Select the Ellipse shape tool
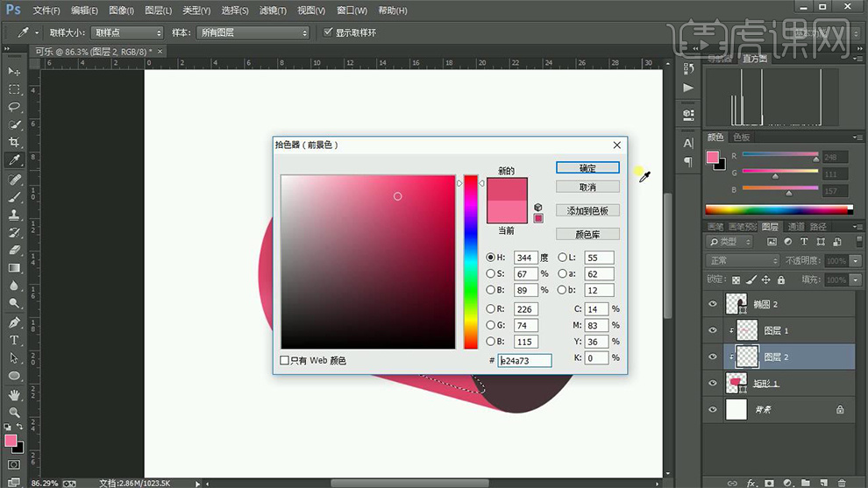 tap(14, 376)
